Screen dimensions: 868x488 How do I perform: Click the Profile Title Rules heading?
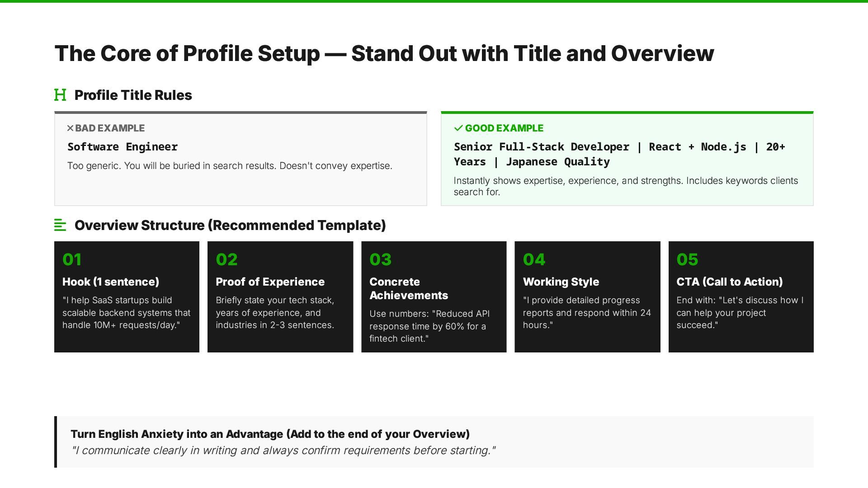point(133,95)
